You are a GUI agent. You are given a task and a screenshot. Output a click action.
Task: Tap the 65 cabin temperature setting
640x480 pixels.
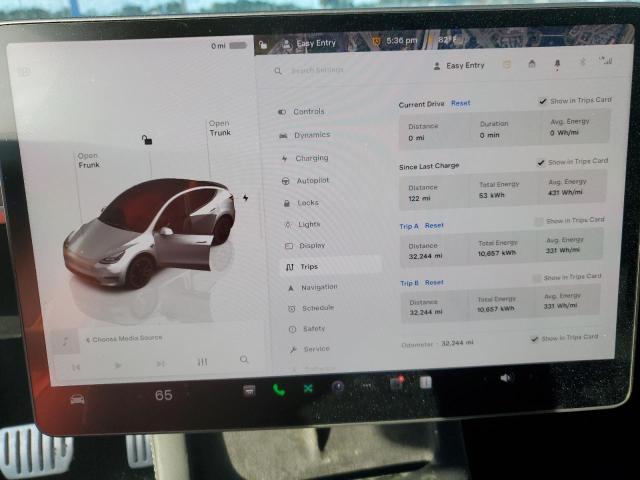[163, 395]
